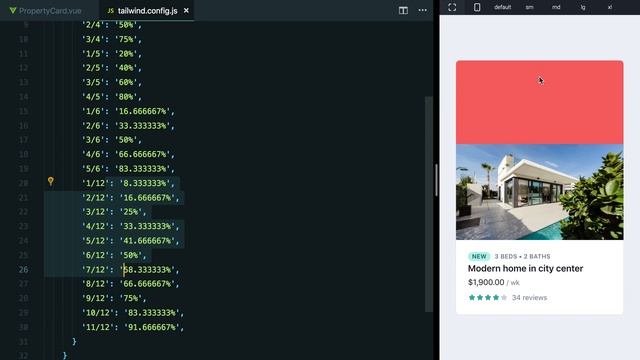Click the '34 reviews' text
This screenshot has height=360, width=640.
click(529, 298)
